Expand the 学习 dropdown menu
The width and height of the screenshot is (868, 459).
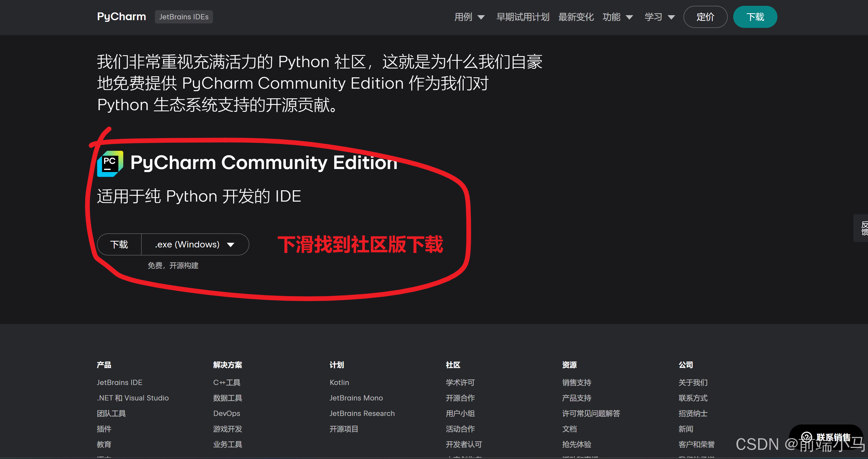point(660,17)
